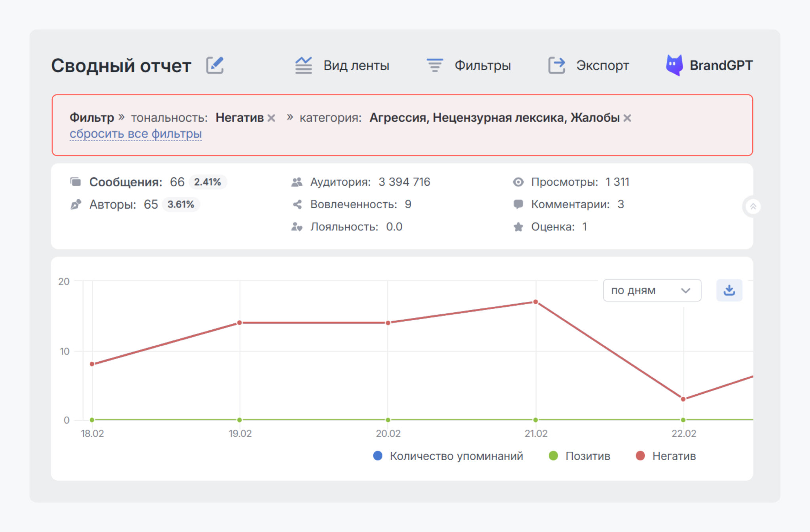Click the 3.61% authors share badge
This screenshot has width=810, height=532.
[181, 204]
